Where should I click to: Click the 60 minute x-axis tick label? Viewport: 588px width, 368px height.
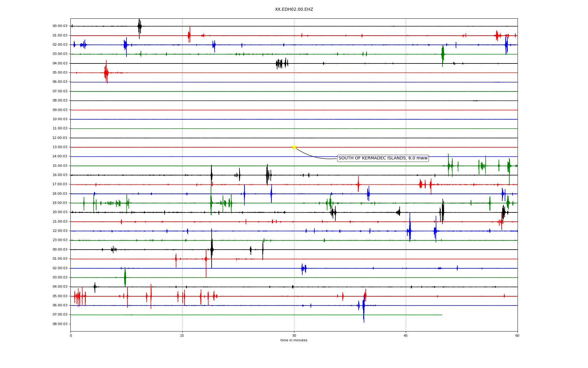(x=517, y=335)
